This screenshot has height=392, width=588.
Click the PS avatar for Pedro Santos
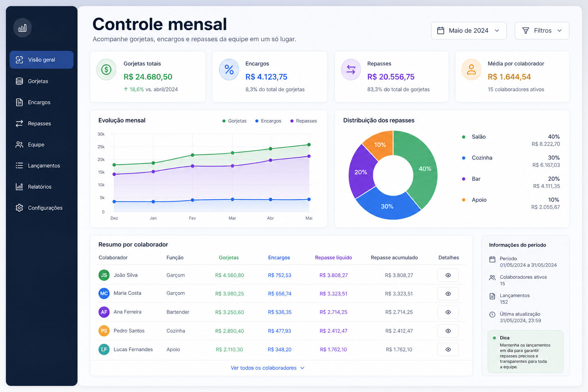tap(104, 331)
